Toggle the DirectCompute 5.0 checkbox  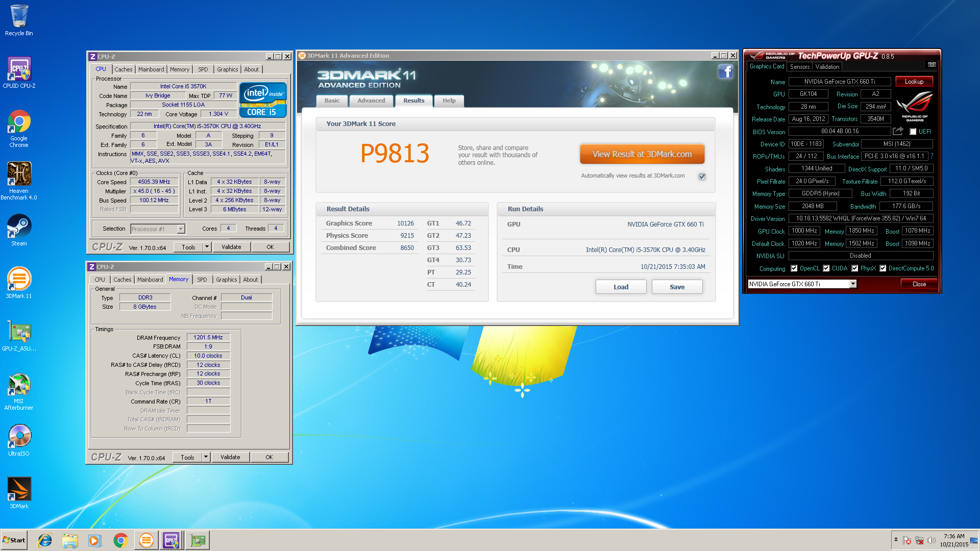tap(883, 268)
